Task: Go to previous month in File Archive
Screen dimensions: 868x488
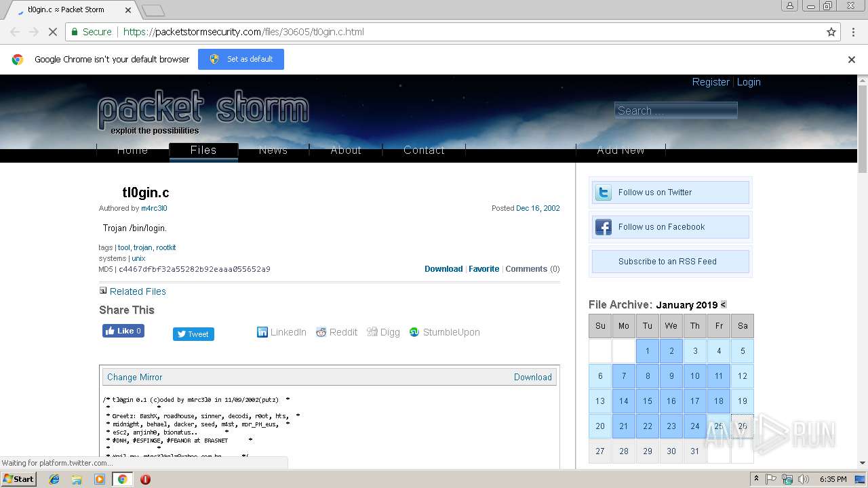Action: click(x=724, y=305)
